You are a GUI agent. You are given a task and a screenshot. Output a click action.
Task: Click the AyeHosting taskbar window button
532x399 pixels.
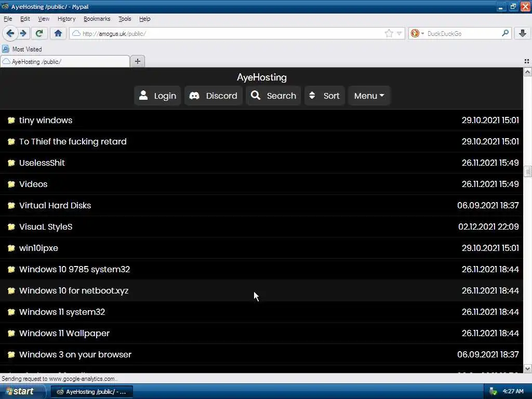pos(91,392)
